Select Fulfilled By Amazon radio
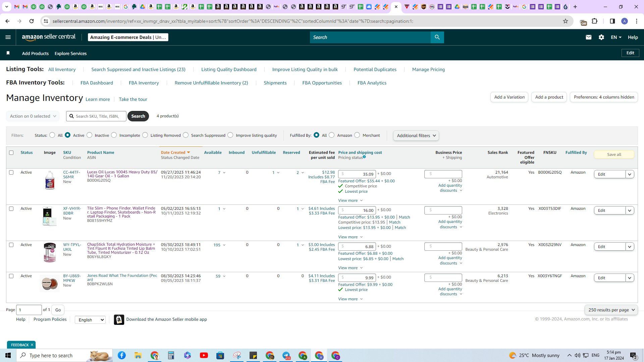 tap(332, 135)
